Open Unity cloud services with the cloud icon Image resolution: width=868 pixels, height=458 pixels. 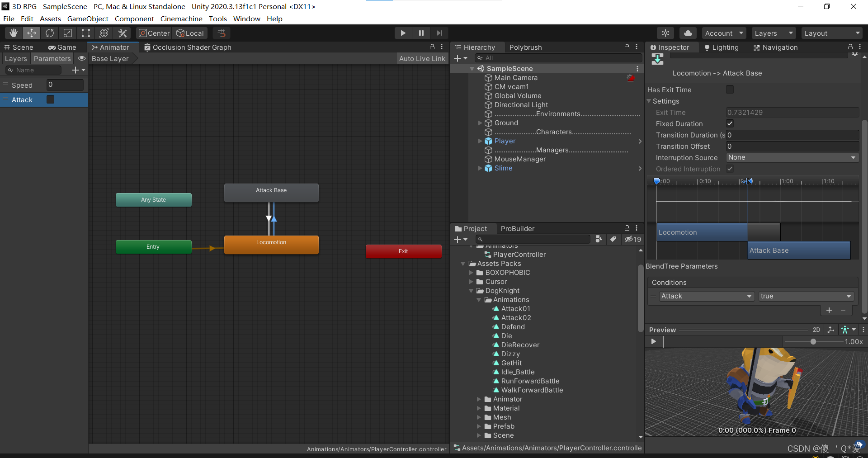688,33
